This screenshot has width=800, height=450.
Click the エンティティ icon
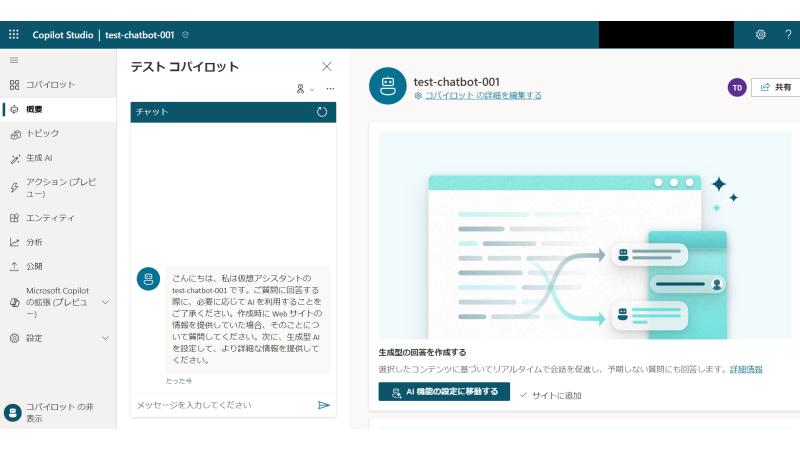pyautogui.click(x=14, y=218)
